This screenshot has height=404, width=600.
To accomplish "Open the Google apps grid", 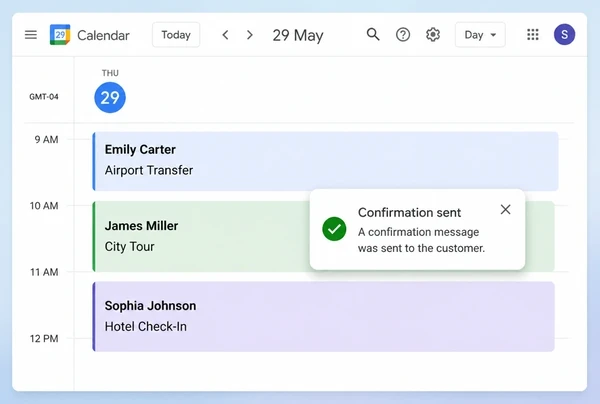I will pyautogui.click(x=533, y=35).
